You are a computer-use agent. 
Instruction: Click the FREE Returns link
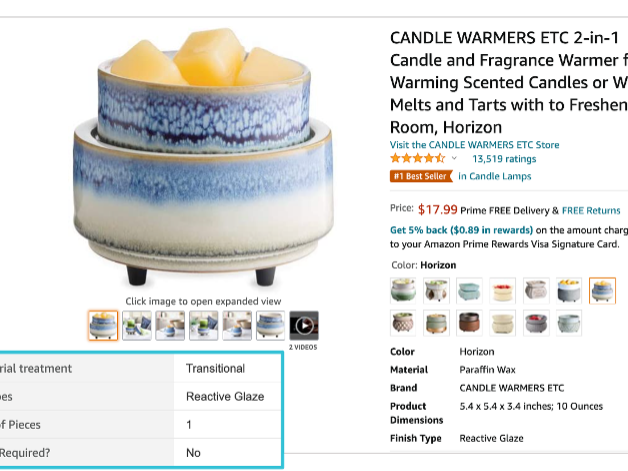[x=591, y=210]
